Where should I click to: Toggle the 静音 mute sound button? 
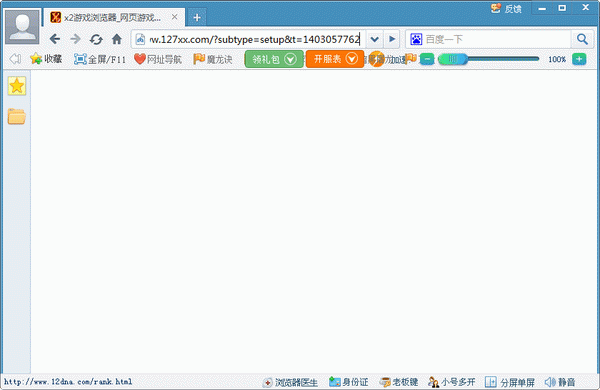pyautogui.click(x=560, y=382)
